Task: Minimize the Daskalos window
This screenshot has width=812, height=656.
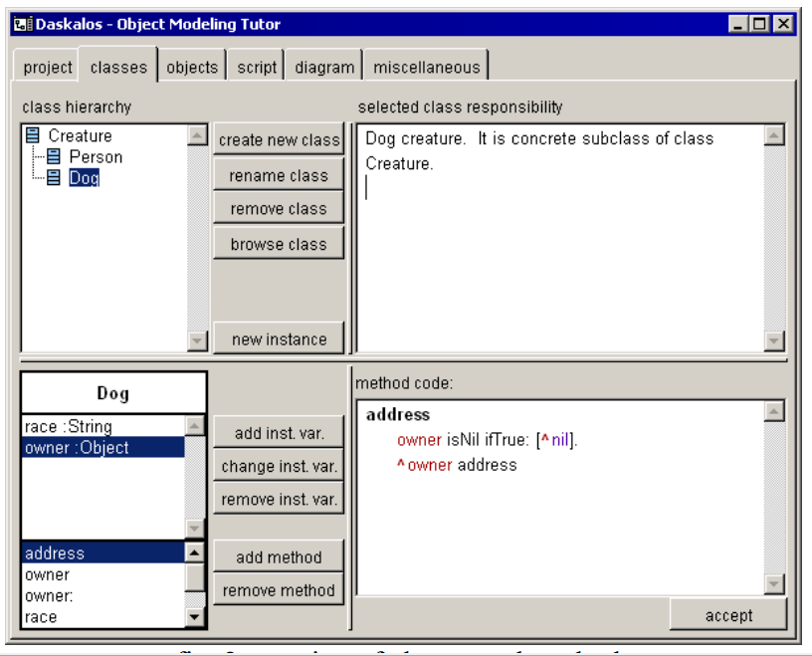Action: pyautogui.click(x=737, y=24)
